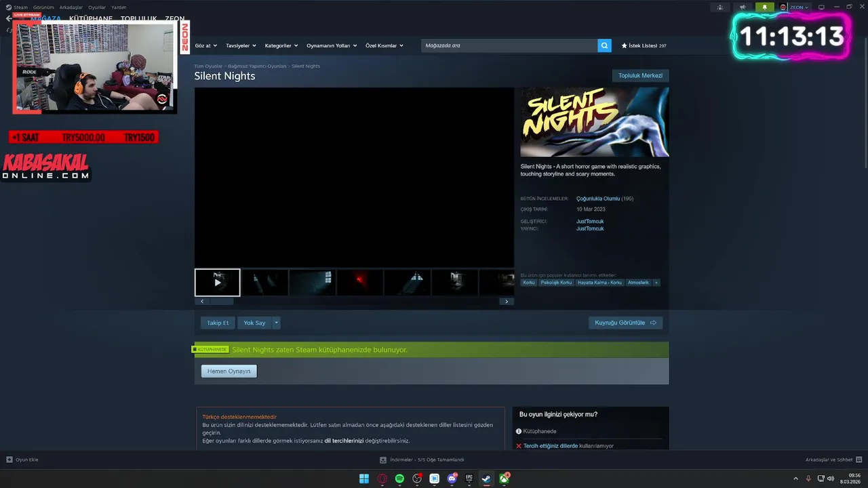Click Kuyruğu Görüntüle button
This screenshot has width=868, height=488.
point(625,323)
